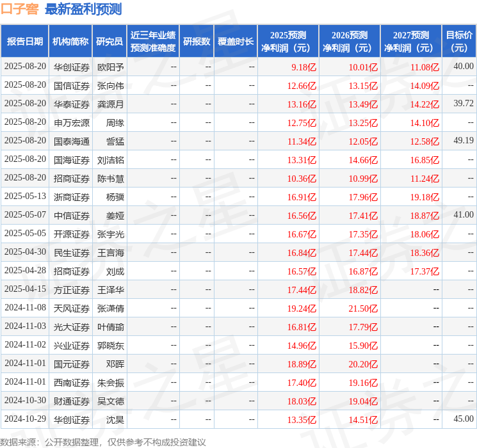The height and width of the screenshot is (448, 477).
Task: Click target price 45.00
Action: pos(464,419)
